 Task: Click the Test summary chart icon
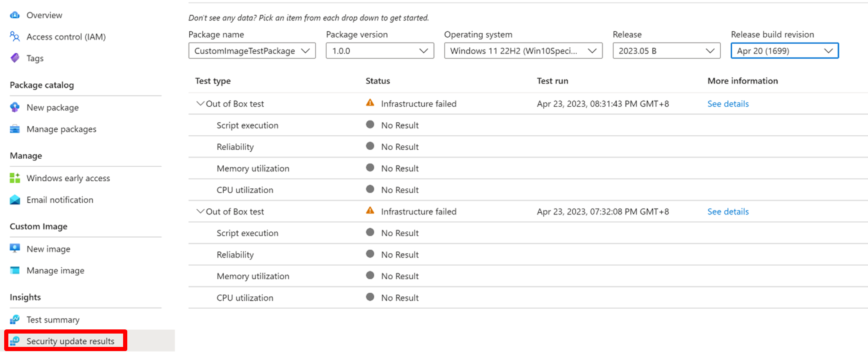tap(15, 319)
